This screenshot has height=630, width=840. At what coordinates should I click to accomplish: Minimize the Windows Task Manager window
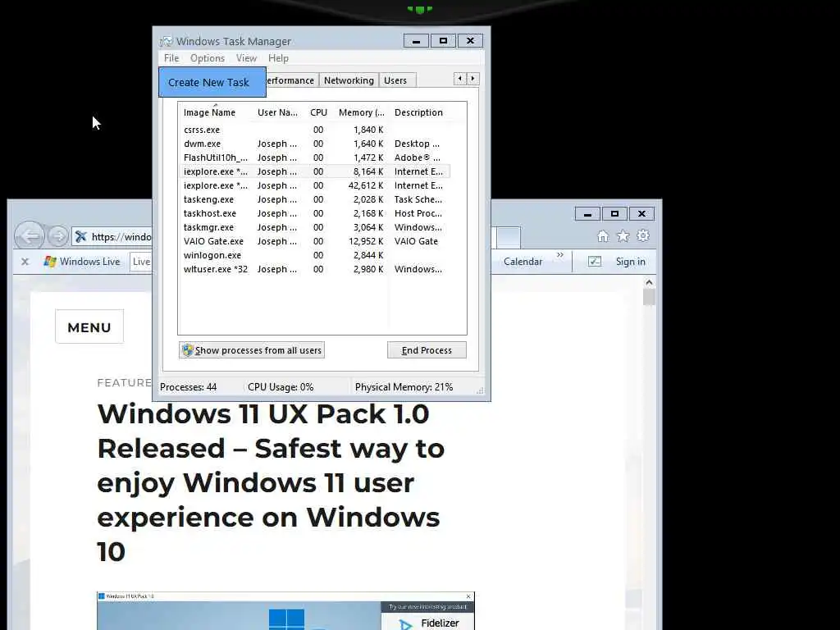tap(416, 41)
